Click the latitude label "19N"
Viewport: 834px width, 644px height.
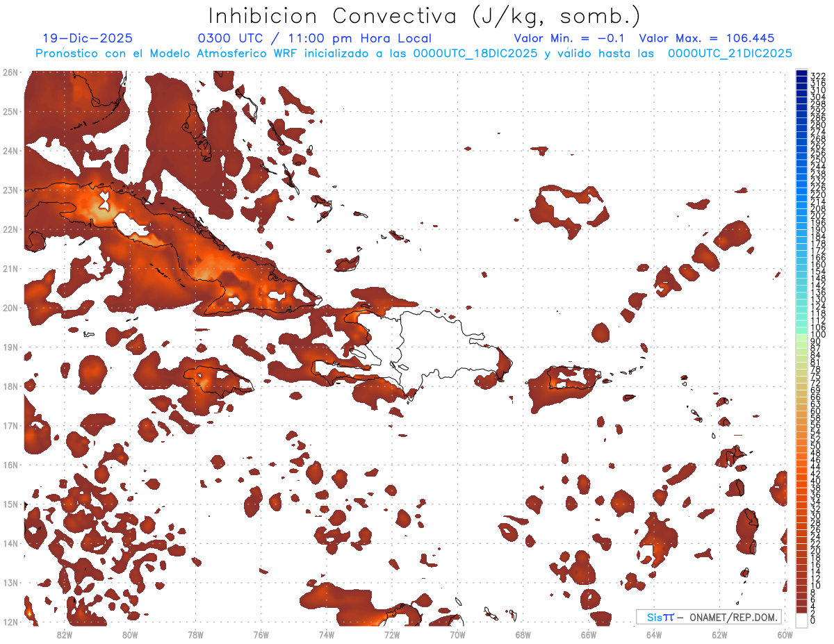(10, 347)
